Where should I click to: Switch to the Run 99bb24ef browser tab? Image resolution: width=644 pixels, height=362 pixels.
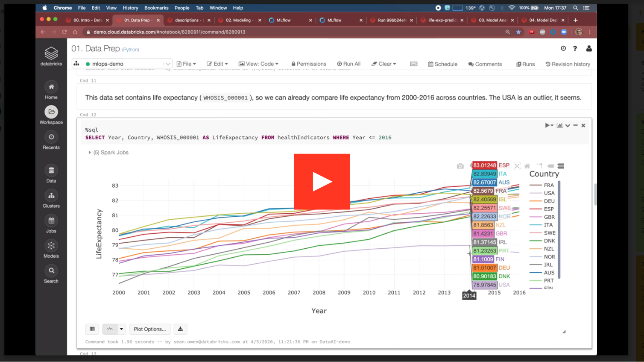392,20
